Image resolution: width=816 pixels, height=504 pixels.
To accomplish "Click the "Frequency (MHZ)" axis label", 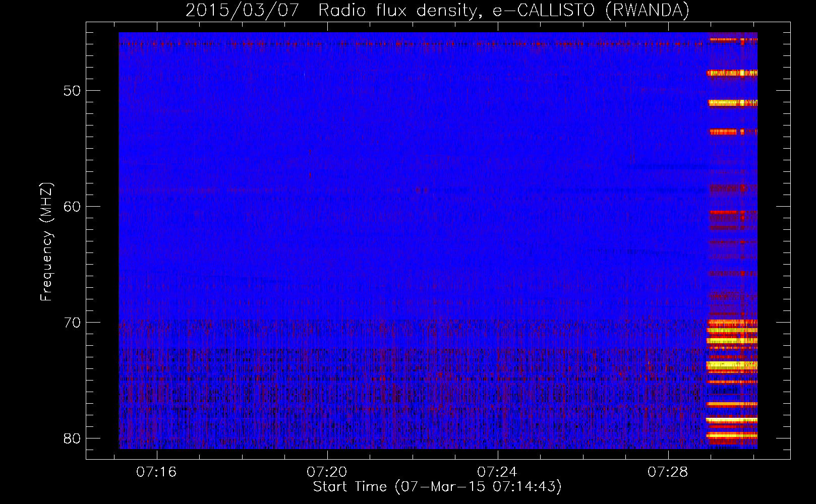I will 46,241.
